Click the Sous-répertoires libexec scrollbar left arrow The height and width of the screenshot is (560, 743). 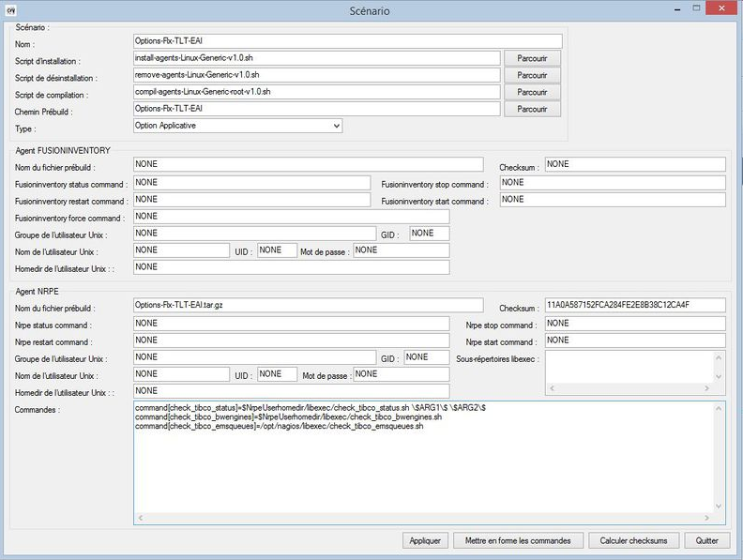tap(552, 387)
